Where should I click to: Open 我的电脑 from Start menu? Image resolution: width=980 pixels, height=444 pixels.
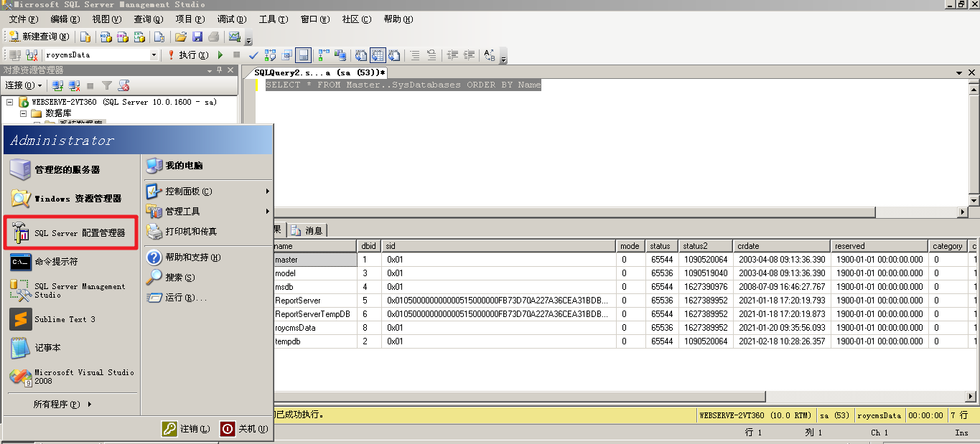click(x=175, y=166)
